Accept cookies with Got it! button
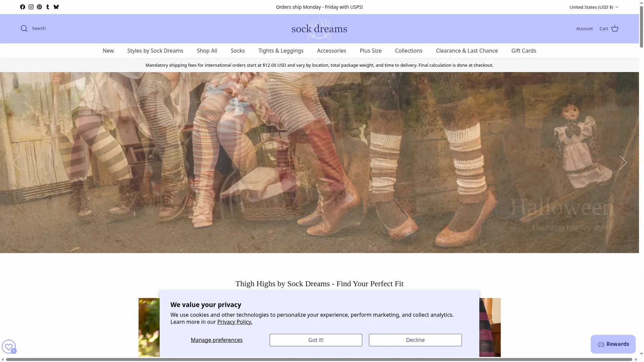The width and height of the screenshot is (644, 362). (316, 340)
